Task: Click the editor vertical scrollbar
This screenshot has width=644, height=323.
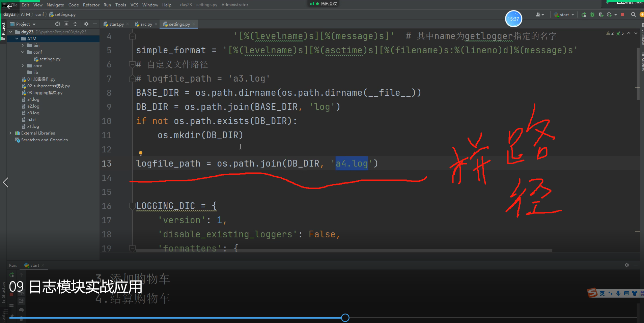Action: [x=638, y=74]
